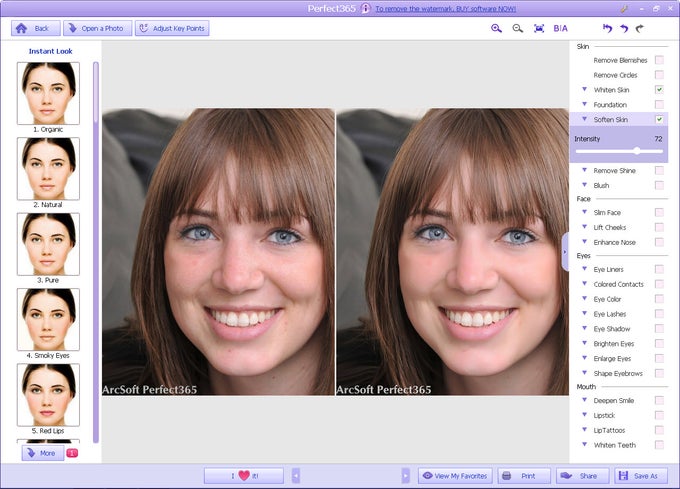Image resolution: width=680 pixels, height=489 pixels.
Task: Enable Remove Circles checkbox
Action: pos(659,75)
